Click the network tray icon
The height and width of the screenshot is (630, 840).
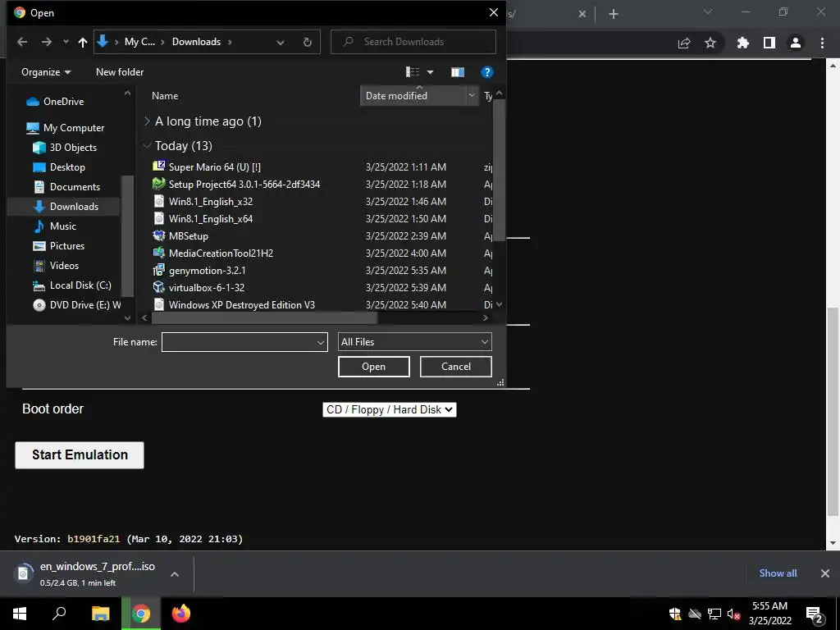coord(714,614)
